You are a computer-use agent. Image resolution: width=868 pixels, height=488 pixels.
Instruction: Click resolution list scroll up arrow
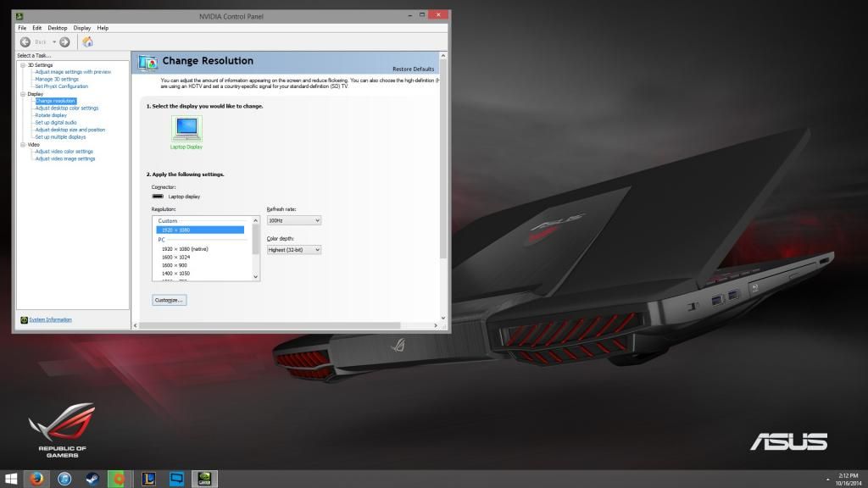pos(256,220)
